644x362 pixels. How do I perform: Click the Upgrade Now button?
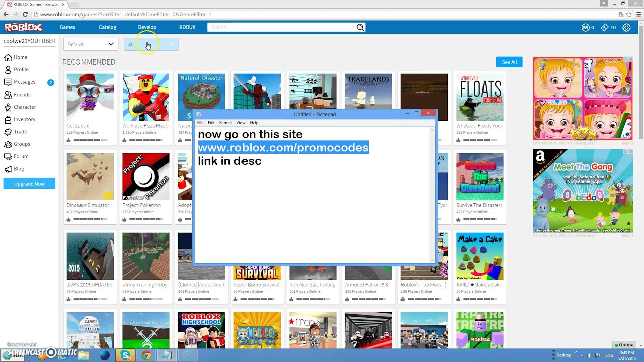[29, 184]
